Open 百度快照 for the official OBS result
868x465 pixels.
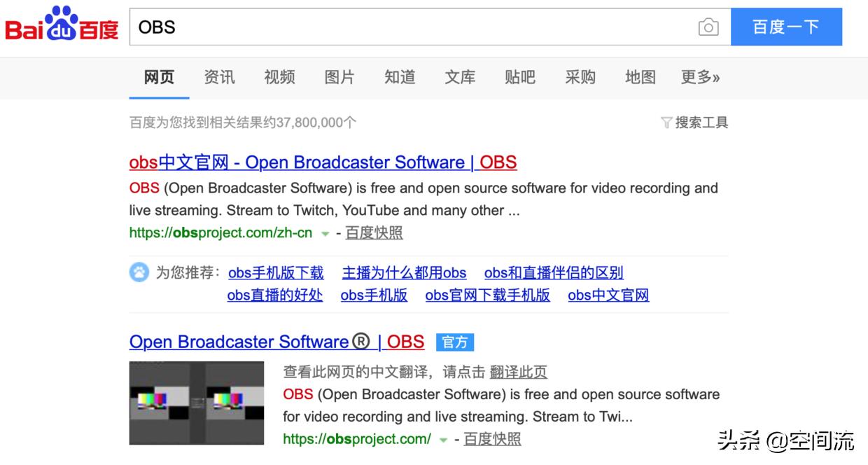point(492,439)
